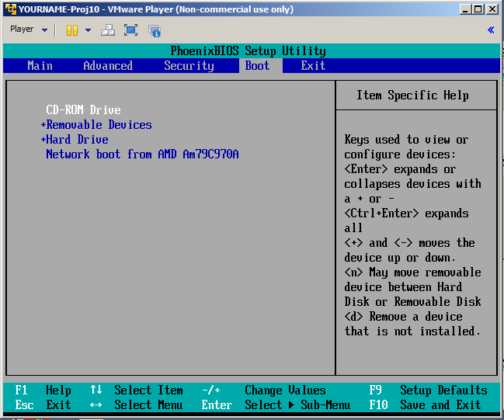Image resolution: width=504 pixels, height=420 pixels.
Task: Click the Item Specific Help heading
Action: [412, 95]
